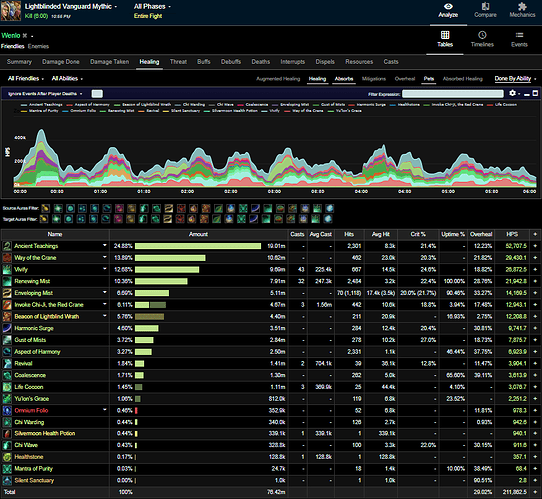Open the Compare view icon
This screenshot has width=542, height=499.
click(x=485, y=7)
